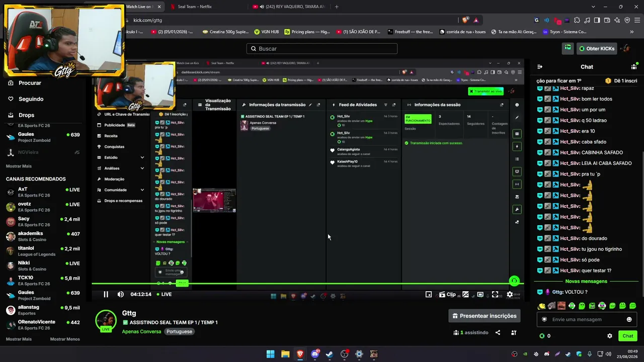Open VGN HUB bookmark
644x362 pixels.
coord(267,32)
